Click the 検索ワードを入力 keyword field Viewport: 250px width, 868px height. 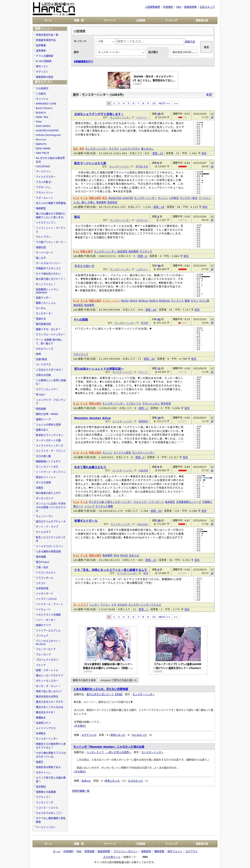click(x=150, y=42)
